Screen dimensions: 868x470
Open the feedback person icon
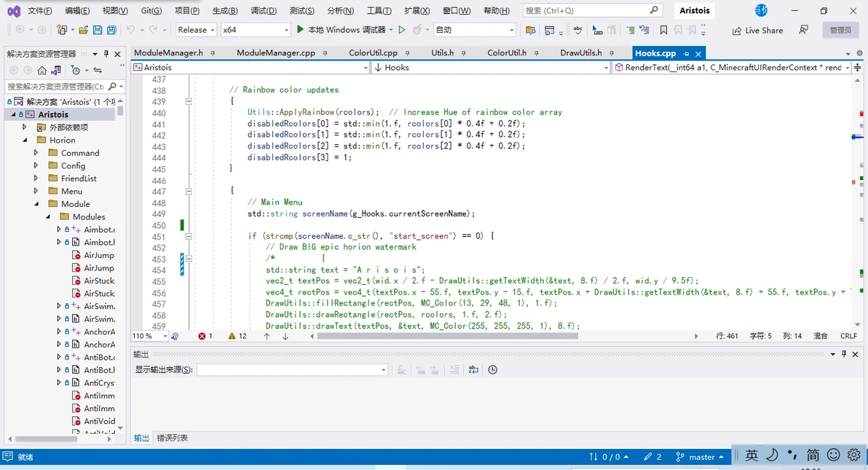coord(803,30)
